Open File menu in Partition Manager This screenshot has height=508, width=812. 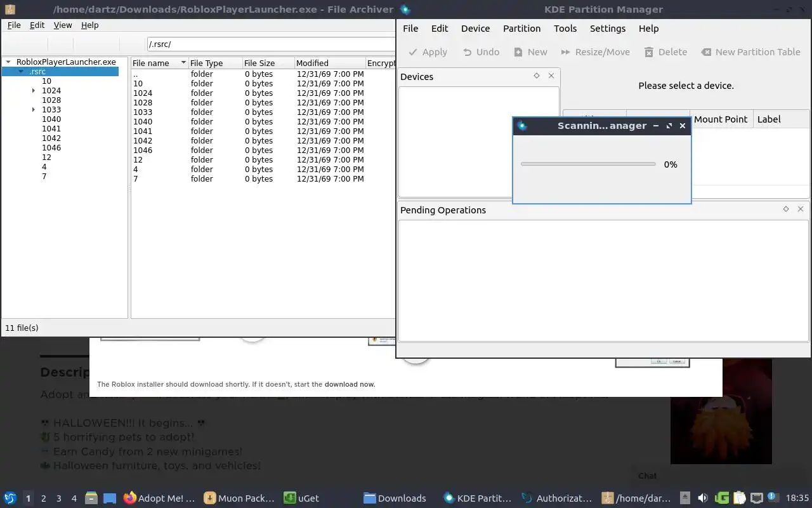tap(410, 28)
